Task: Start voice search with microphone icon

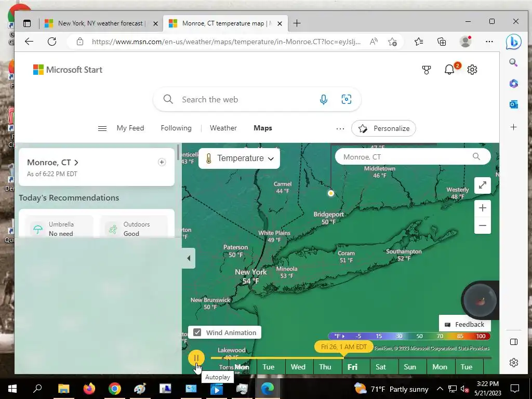Action: pyautogui.click(x=324, y=99)
